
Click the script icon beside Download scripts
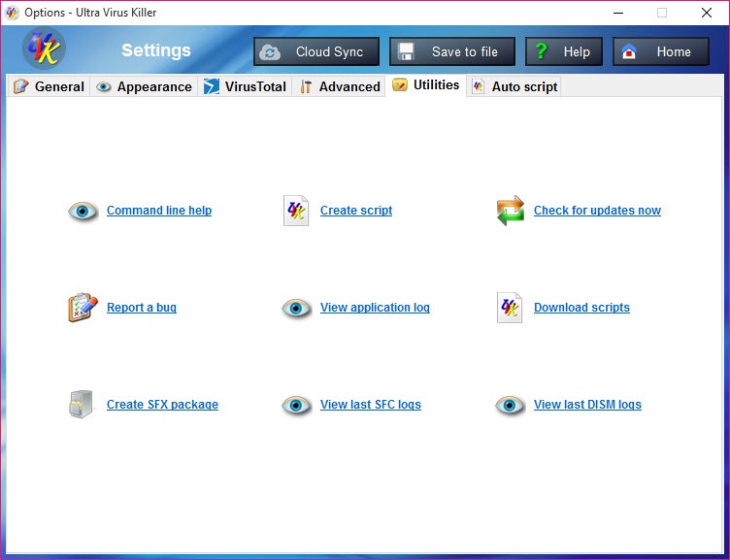pyautogui.click(x=510, y=308)
